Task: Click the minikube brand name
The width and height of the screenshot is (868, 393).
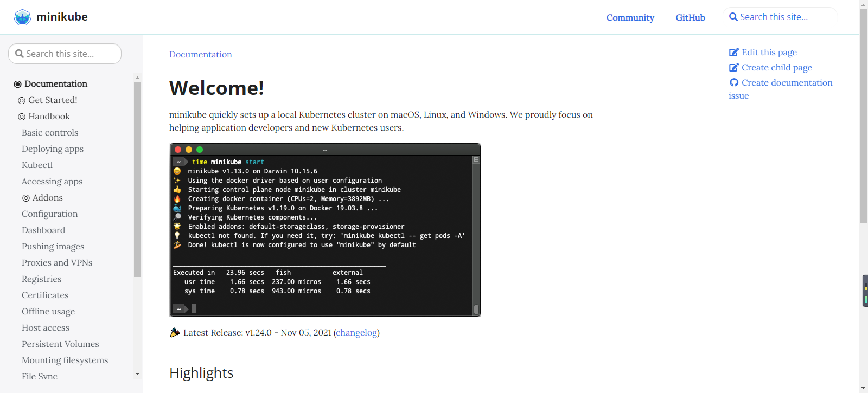Action: click(62, 17)
